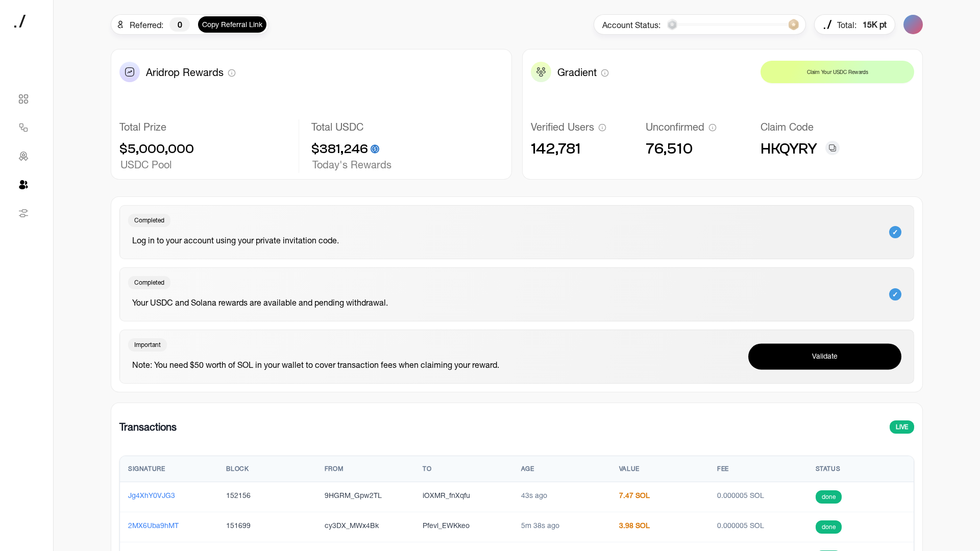Click the 15K pt total value

coord(874,24)
